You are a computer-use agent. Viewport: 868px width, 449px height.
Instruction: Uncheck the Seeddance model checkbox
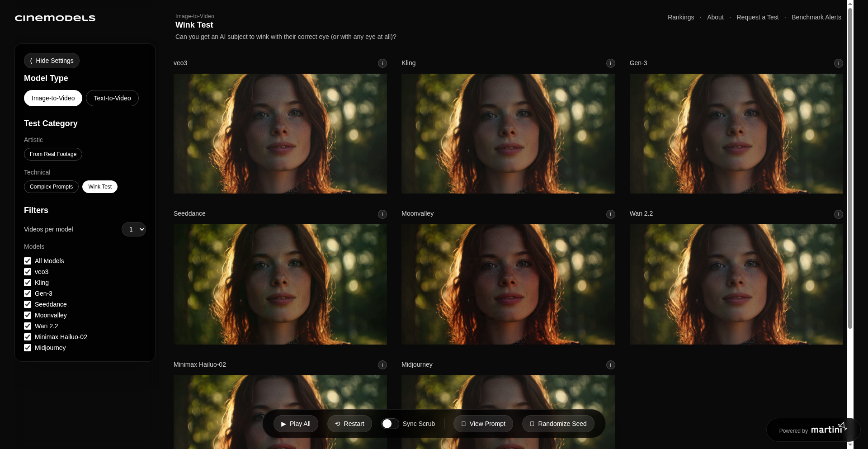point(28,304)
